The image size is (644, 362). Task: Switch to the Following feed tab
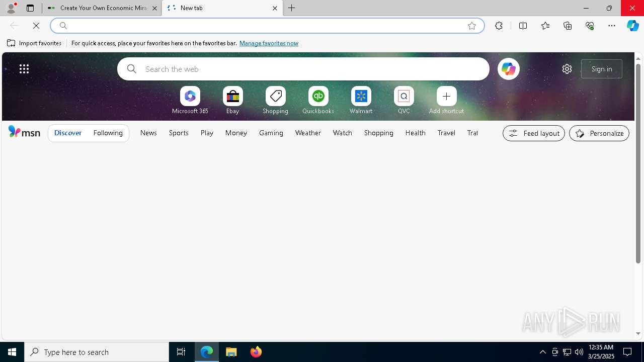click(x=108, y=133)
